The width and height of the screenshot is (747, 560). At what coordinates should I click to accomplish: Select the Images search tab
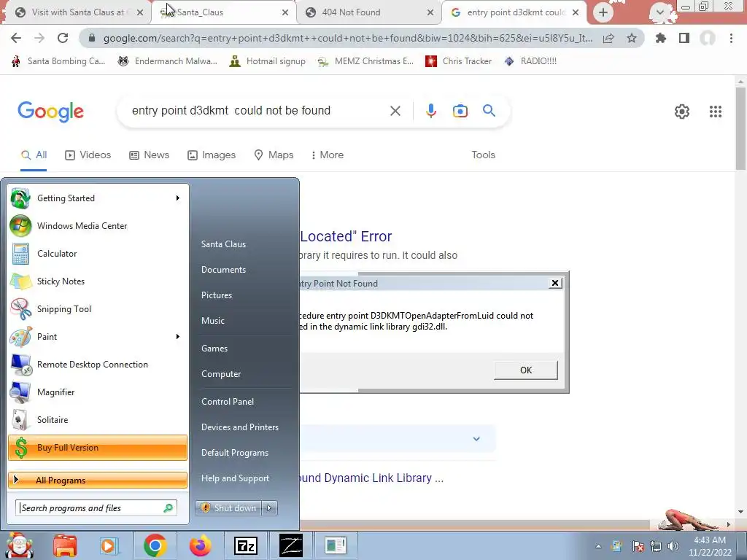212,155
